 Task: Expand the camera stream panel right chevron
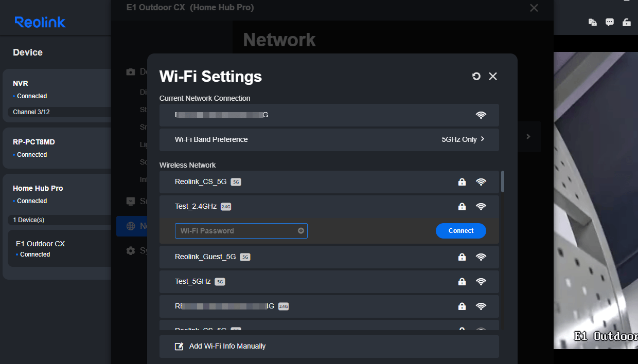(528, 136)
